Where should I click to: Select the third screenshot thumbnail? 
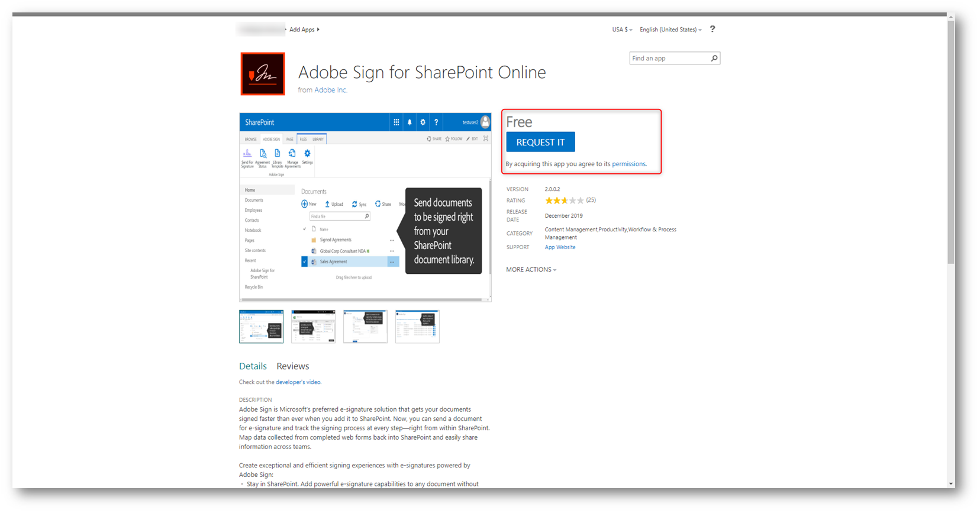[365, 327]
